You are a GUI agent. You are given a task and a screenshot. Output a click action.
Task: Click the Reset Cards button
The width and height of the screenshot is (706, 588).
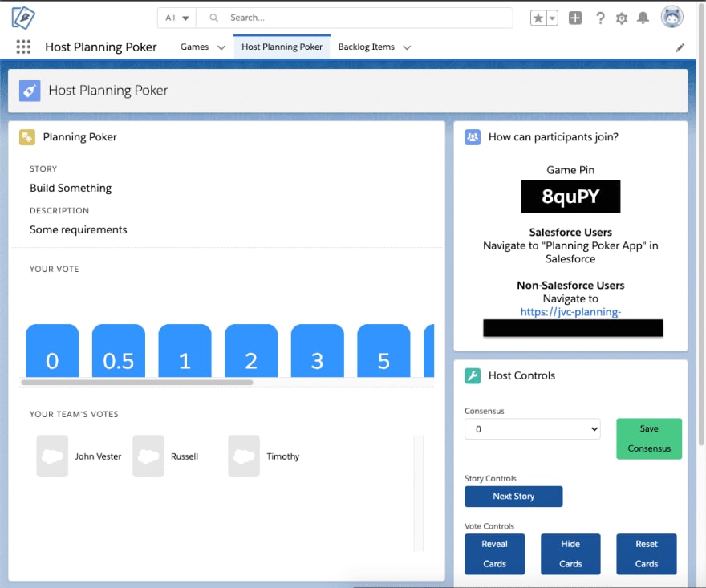point(647,554)
